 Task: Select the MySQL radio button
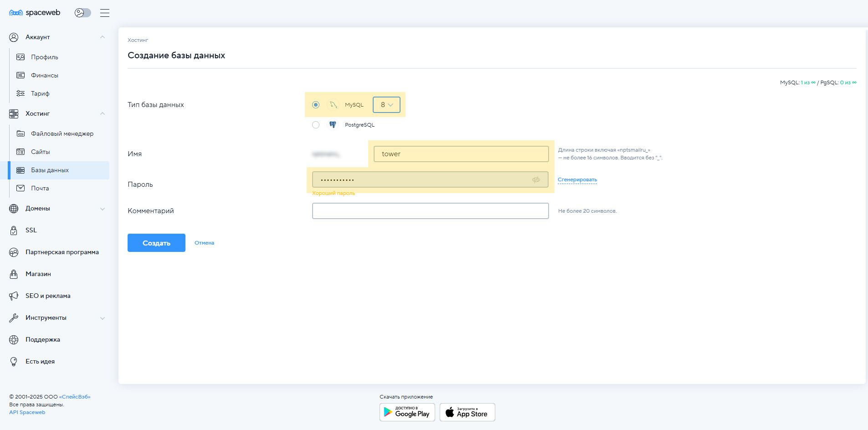316,105
